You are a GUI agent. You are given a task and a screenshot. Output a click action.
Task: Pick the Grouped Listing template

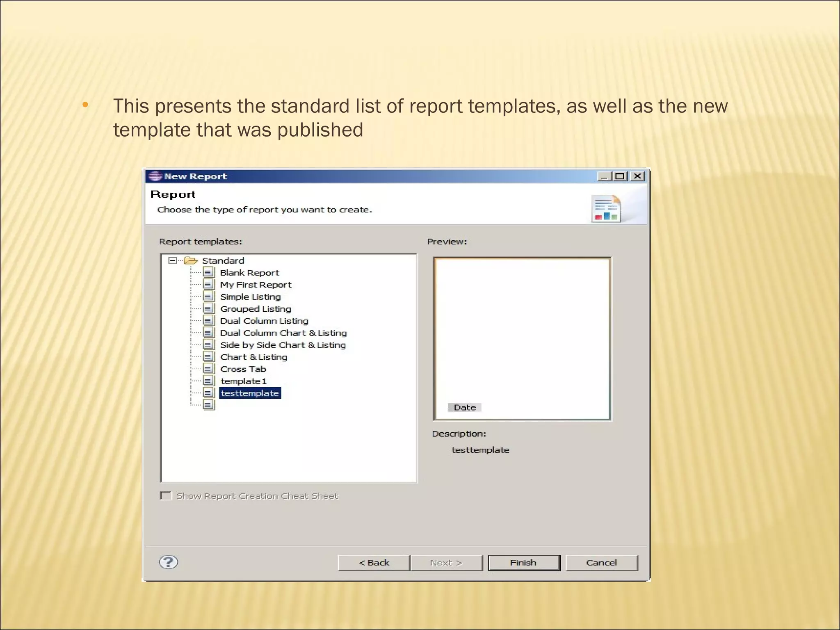[256, 309]
